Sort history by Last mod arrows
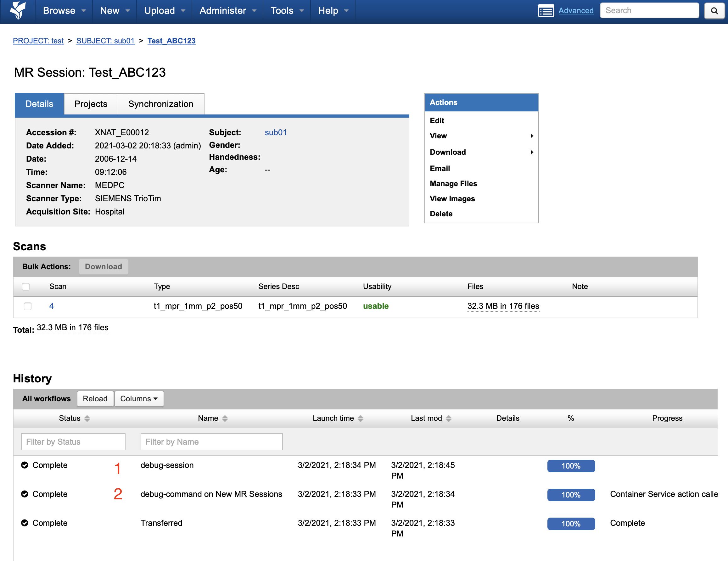 (449, 419)
